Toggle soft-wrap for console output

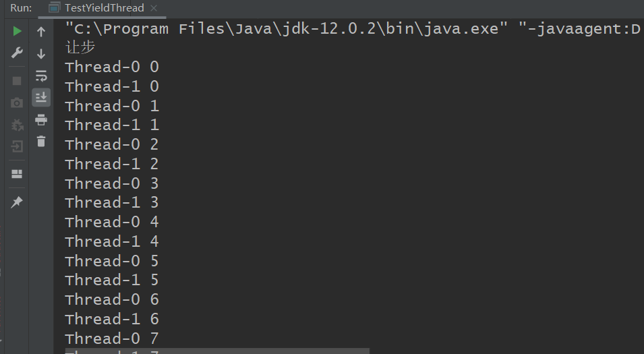[x=41, y=76]
